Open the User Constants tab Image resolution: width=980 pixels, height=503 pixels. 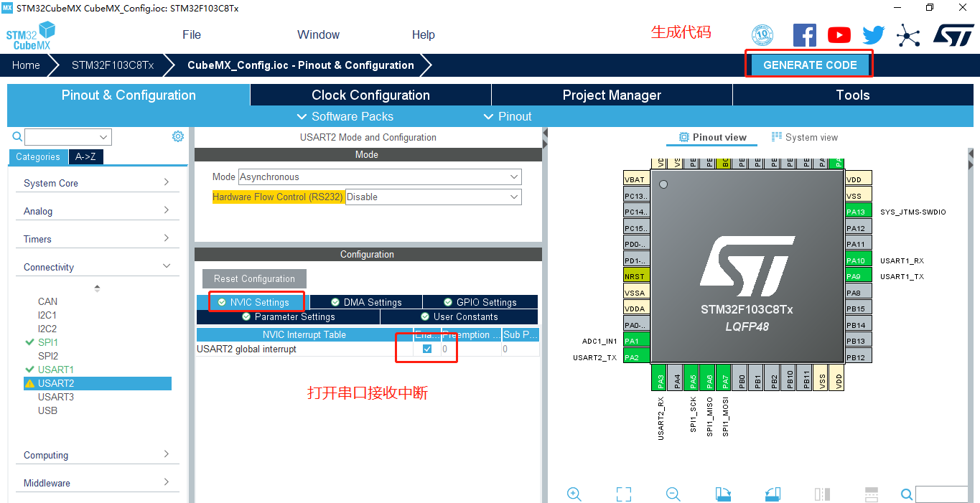pyautogui.click(x=459, y=316)
